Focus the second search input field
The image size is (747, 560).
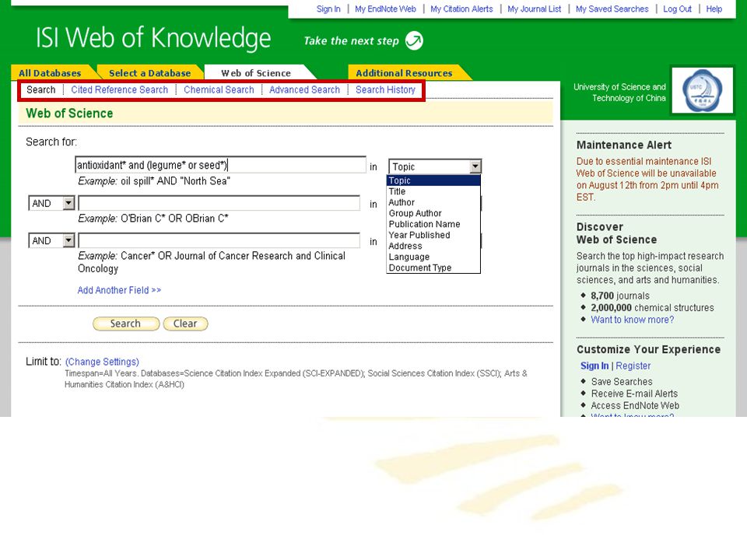click(x=219, y=203)
